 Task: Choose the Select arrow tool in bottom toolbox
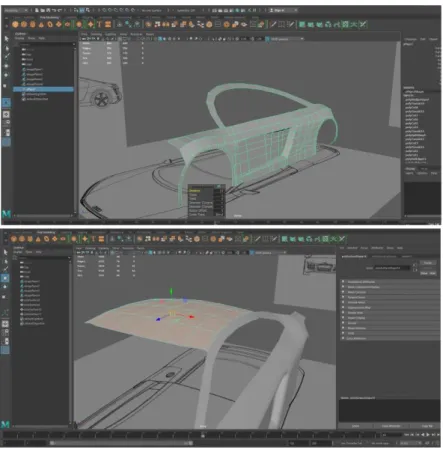pyautogui.click(x=6, y=252)
